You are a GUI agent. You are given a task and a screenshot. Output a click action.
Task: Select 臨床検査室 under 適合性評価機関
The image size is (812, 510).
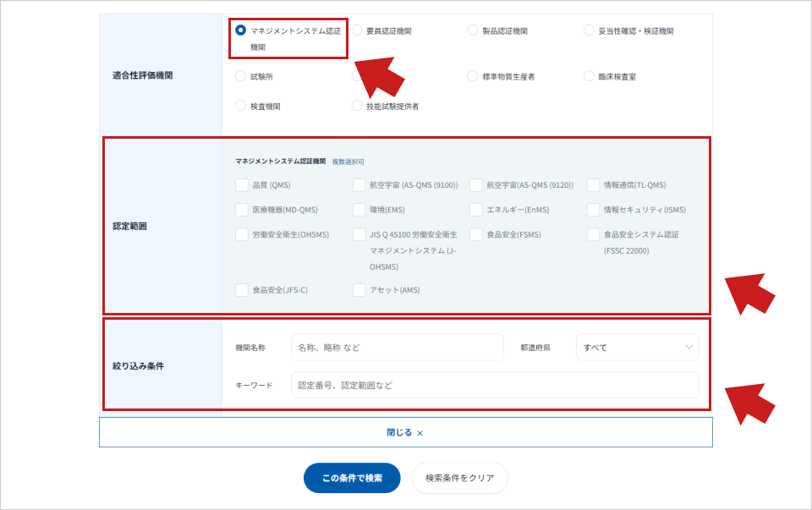pyautogui.click(x=589, y=75)
